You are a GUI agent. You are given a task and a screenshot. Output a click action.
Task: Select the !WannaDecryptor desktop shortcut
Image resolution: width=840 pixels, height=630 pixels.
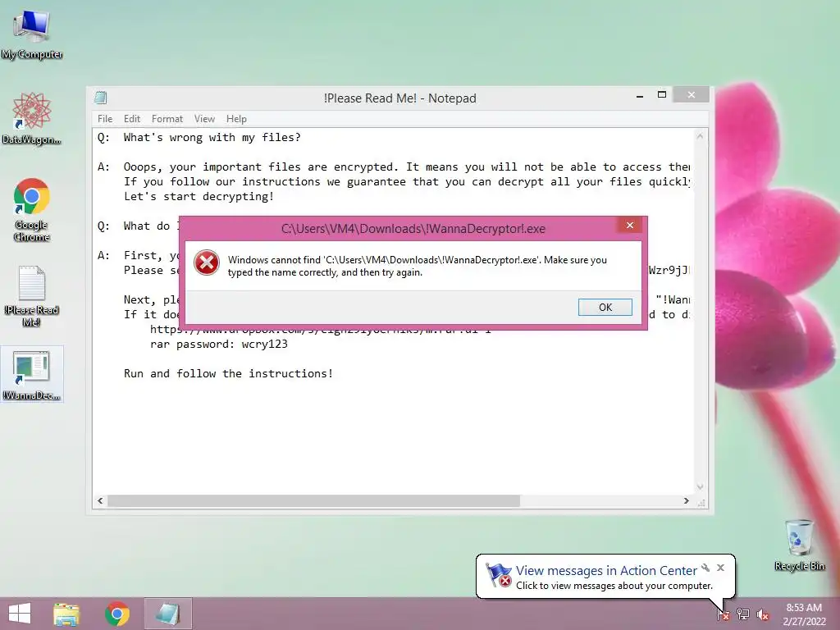point(32,374)
